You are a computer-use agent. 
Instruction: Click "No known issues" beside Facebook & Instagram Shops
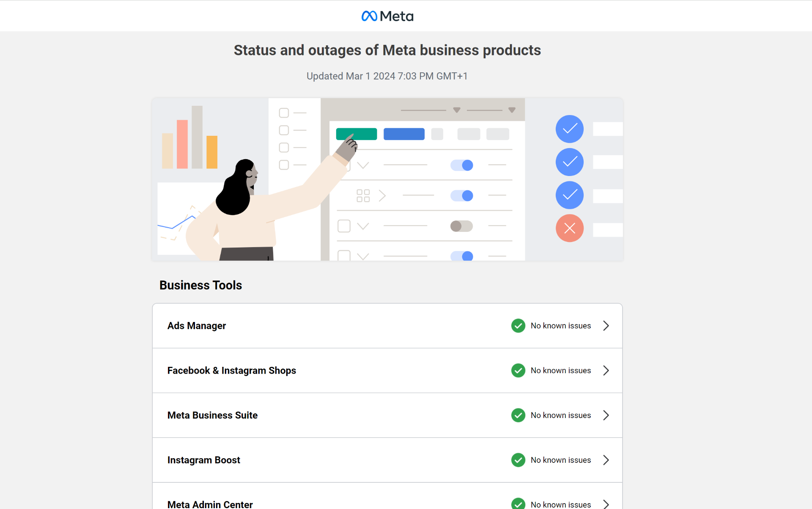[561, 371]
